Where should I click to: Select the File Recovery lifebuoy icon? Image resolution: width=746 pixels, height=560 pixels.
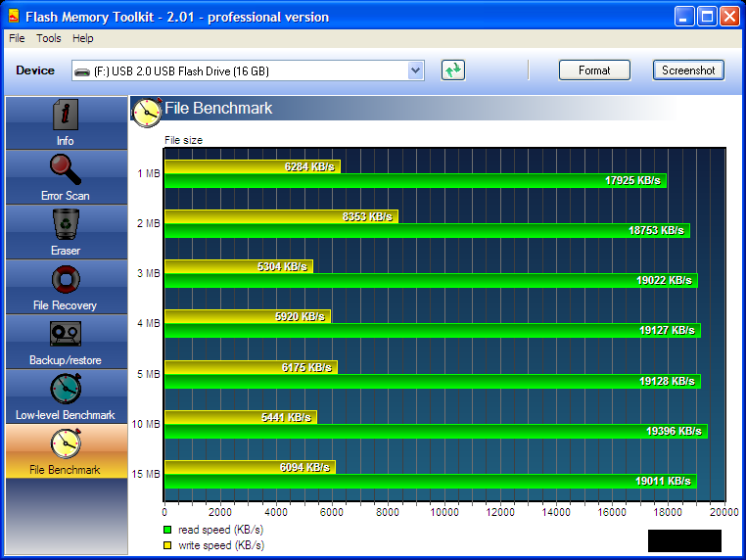pyautogui.click(x=66, y=279)
